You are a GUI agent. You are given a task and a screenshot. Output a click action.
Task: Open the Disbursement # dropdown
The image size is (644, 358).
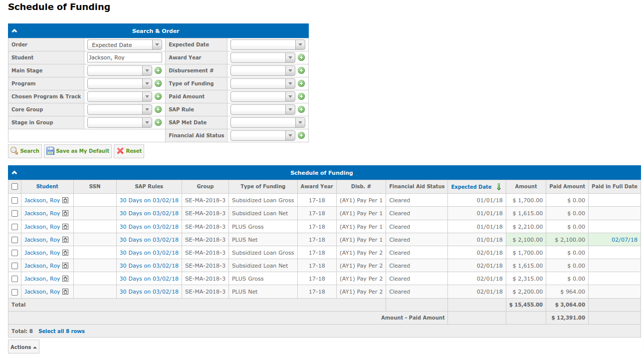tap(263, 70)
